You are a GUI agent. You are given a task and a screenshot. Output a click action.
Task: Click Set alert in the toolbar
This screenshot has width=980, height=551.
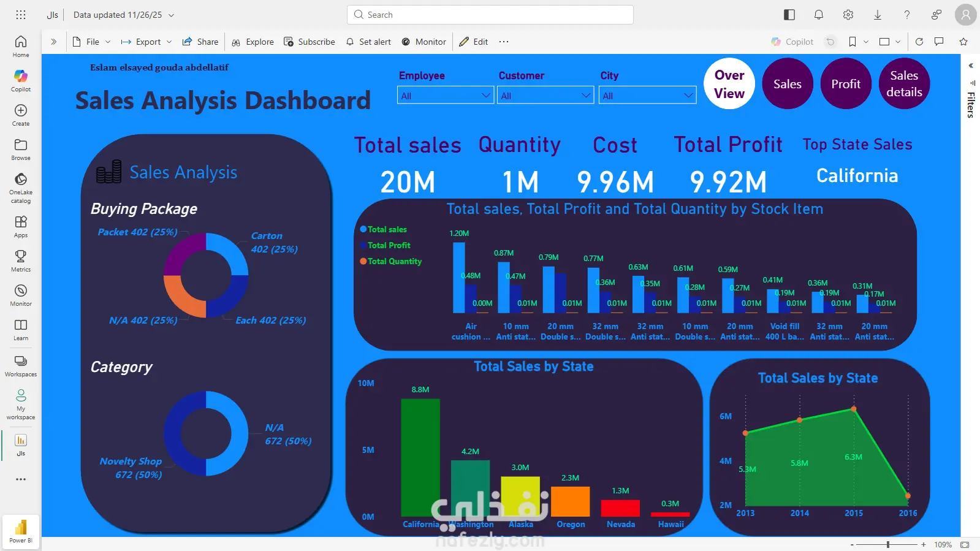click(368, 42)
